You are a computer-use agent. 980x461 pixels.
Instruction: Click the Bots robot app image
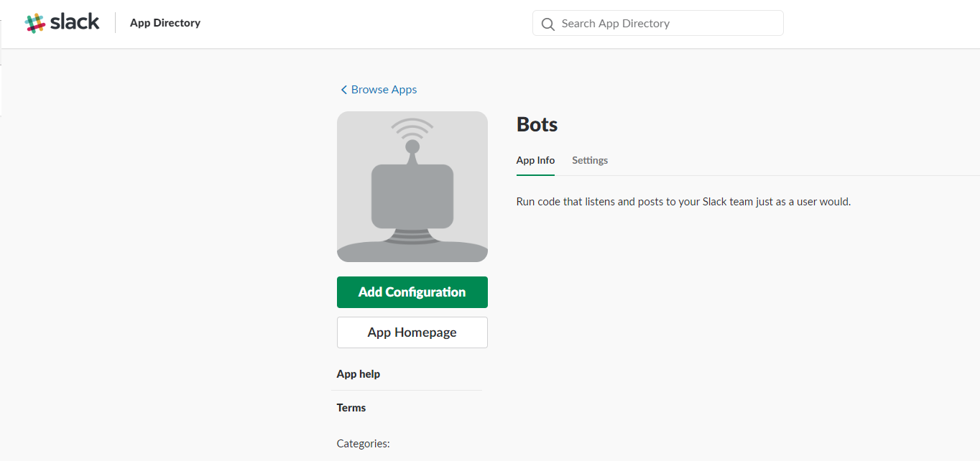click(412, 187)
